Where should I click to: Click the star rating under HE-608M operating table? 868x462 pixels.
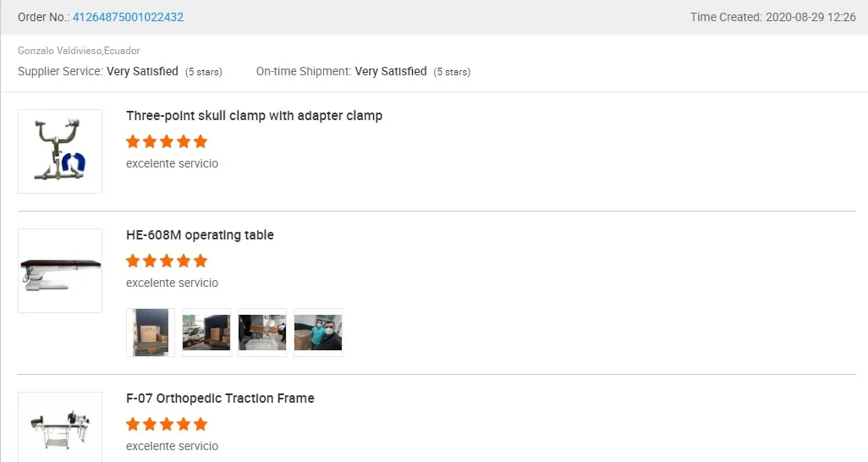pyautogui.click(x=167, y=261)
